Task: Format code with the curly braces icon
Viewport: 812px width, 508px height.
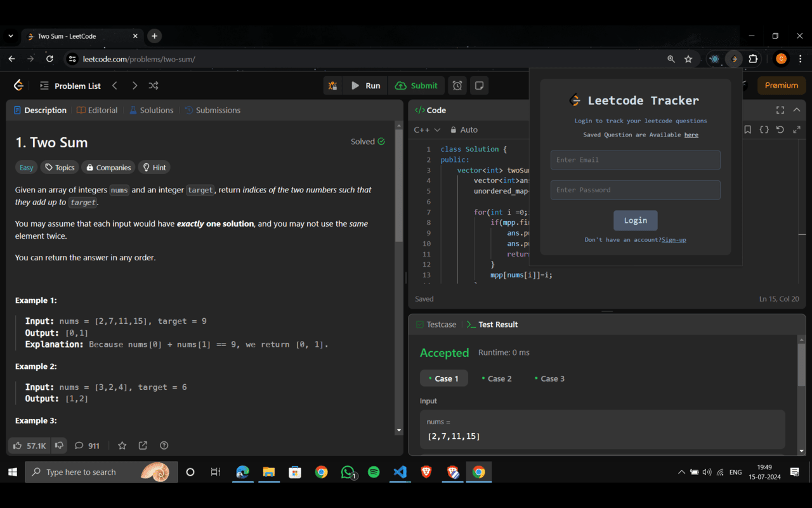Action: [x=764, y=130]
